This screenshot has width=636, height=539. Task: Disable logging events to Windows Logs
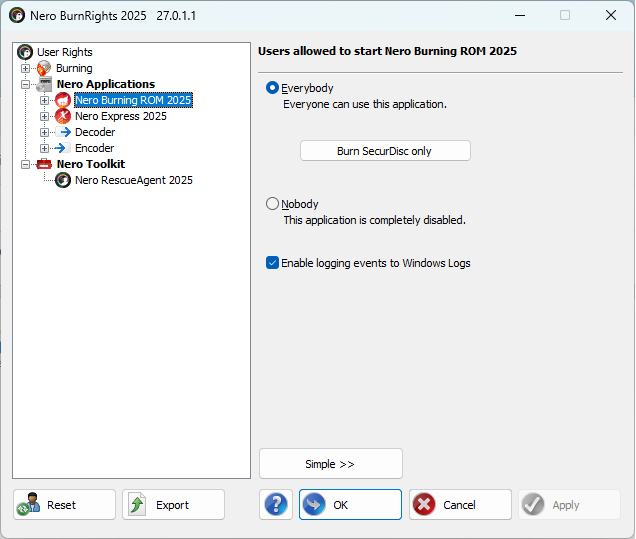point(273,263)
